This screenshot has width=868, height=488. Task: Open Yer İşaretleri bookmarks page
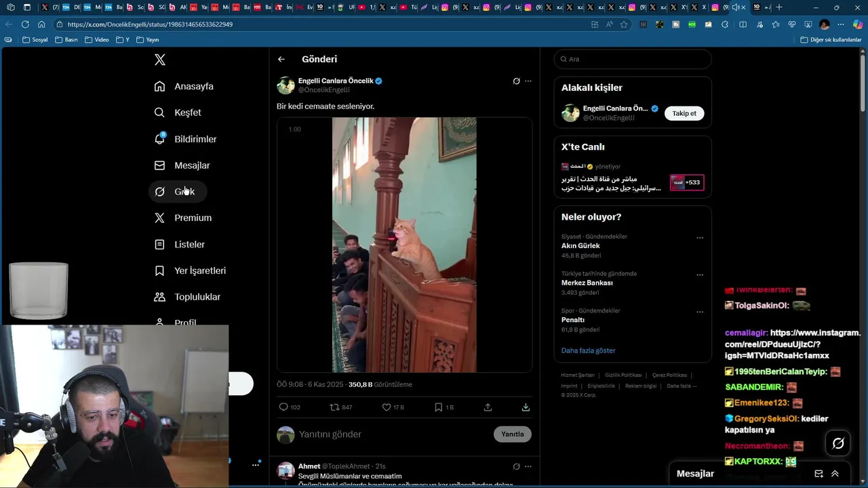coord(191,270)
